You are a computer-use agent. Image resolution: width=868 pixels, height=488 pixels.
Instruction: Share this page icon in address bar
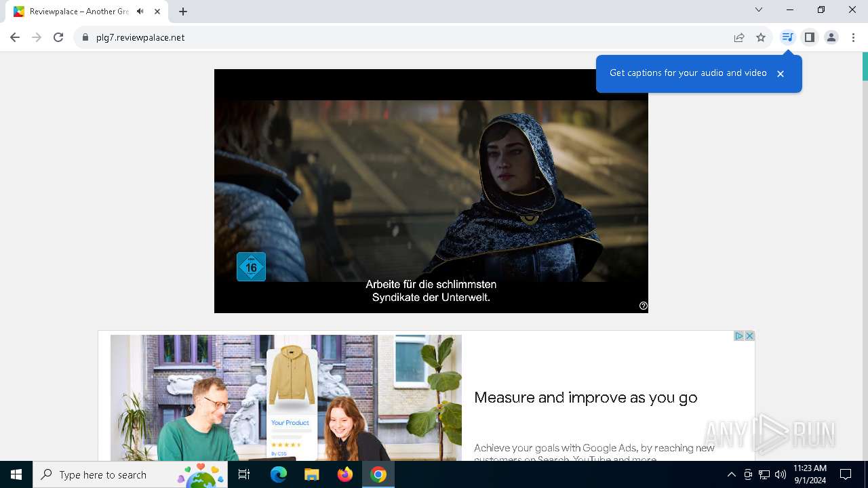pyautogui.click(x=739, y=37)
